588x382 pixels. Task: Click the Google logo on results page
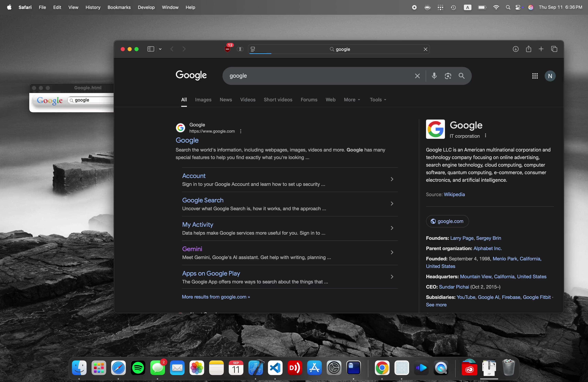191,75
